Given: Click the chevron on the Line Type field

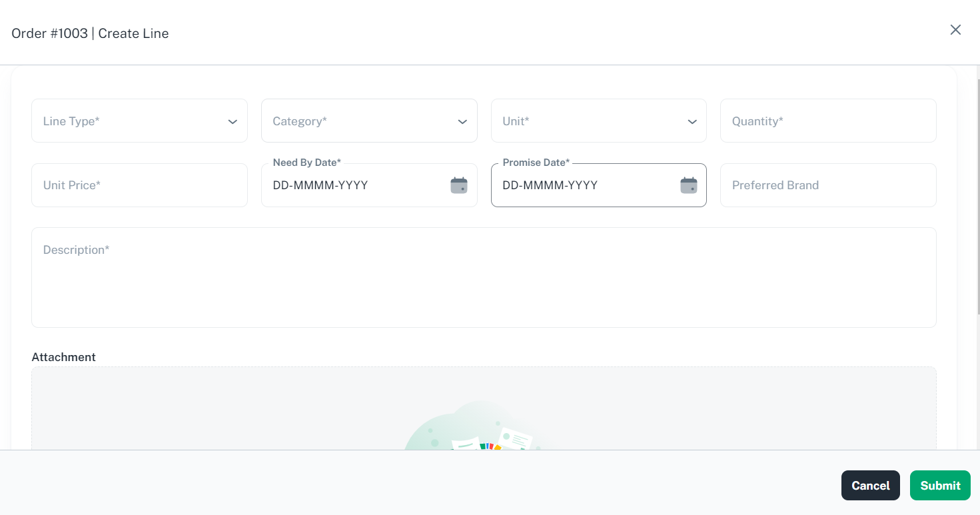Looking at the screenshot, I should pyautogui.click(x=233, y=121).
